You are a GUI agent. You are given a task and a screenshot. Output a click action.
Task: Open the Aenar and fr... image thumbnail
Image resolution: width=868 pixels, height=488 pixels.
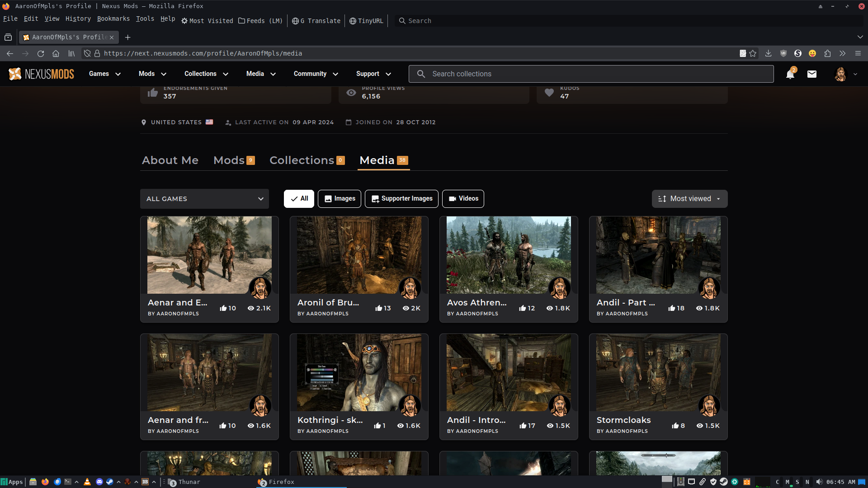[x=209, y=372]
